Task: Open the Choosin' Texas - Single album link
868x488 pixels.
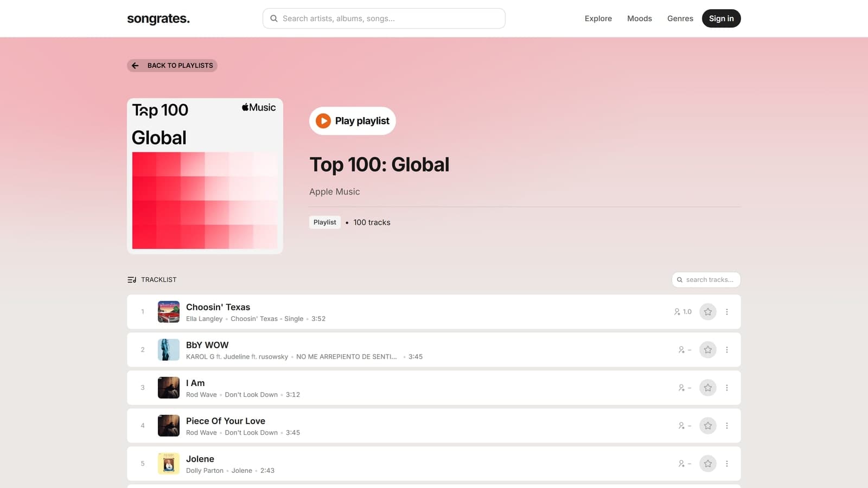Action: click(x=267, y=319)
